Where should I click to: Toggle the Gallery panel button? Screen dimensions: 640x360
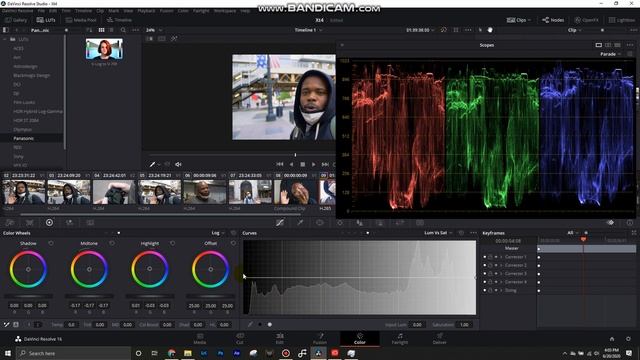(16, 20)
